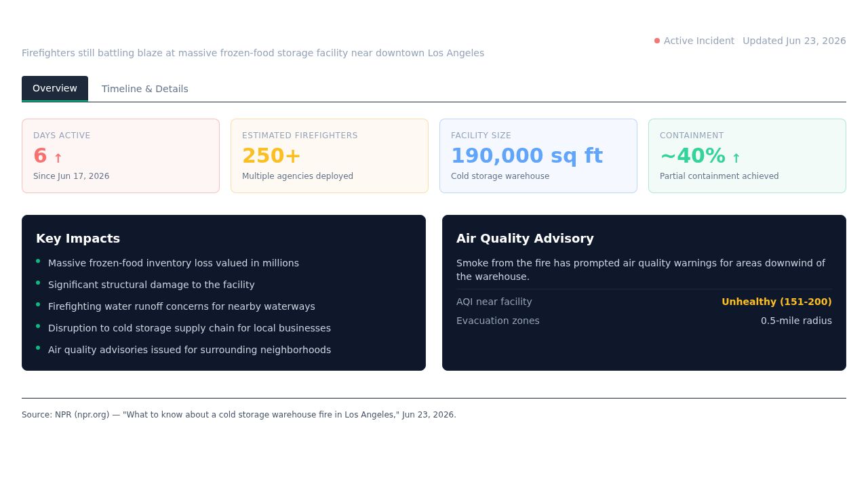Image resolution: width=868 pixels, height=488 pixels.
Task: Click the Multiple agencies deployed caption
Action: [298, 176]
